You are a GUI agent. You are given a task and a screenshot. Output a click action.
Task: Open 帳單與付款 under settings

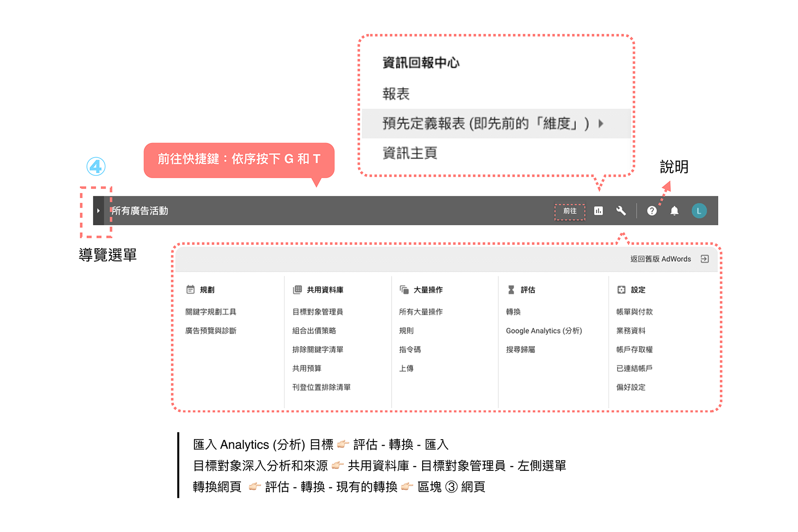(x=634, y=312)
